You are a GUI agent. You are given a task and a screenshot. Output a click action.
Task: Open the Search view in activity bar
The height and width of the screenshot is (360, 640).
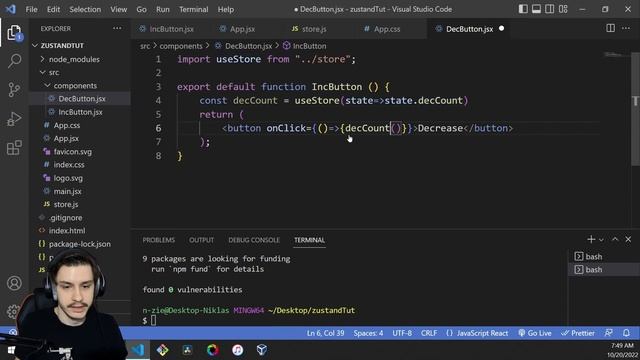coord(14,61)
